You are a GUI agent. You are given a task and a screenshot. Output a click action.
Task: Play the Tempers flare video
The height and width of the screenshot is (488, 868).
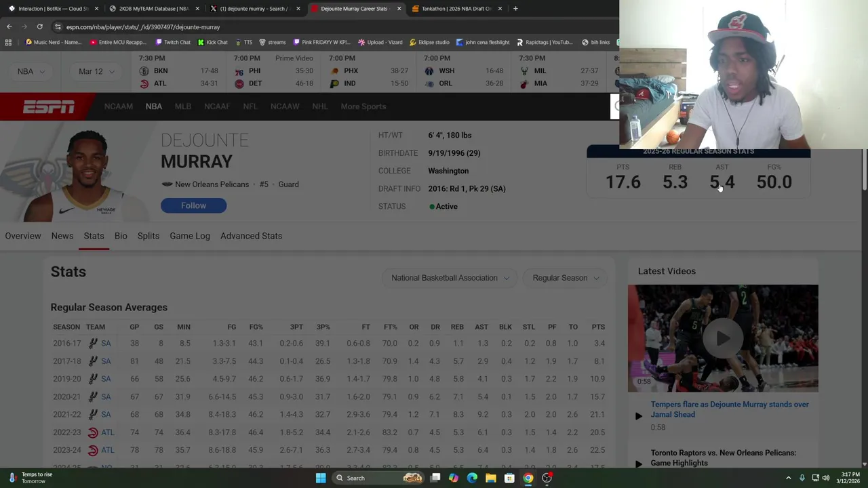coord(723,338)
